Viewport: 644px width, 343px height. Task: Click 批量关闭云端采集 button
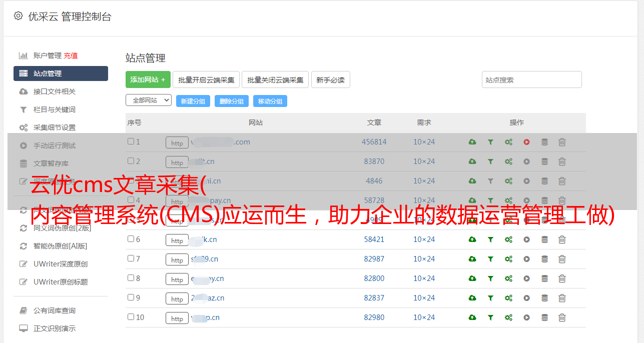[275, 79]
